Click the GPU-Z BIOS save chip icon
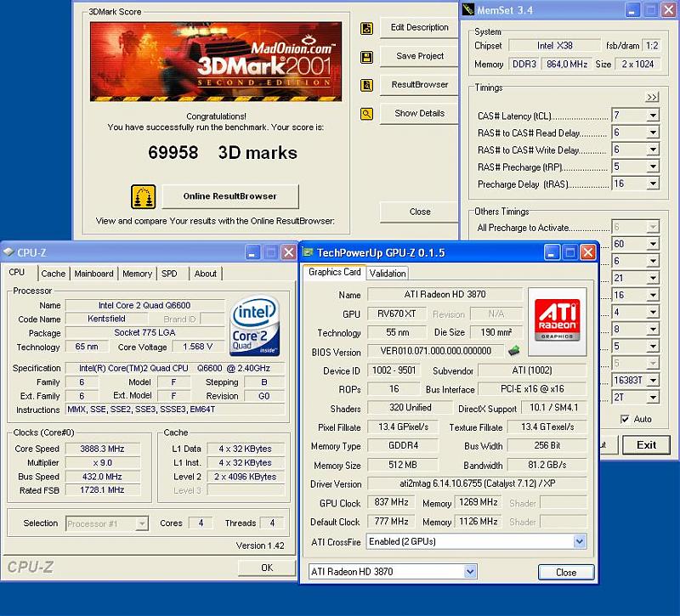Screen dimensions: 680x616 point(514,350)
